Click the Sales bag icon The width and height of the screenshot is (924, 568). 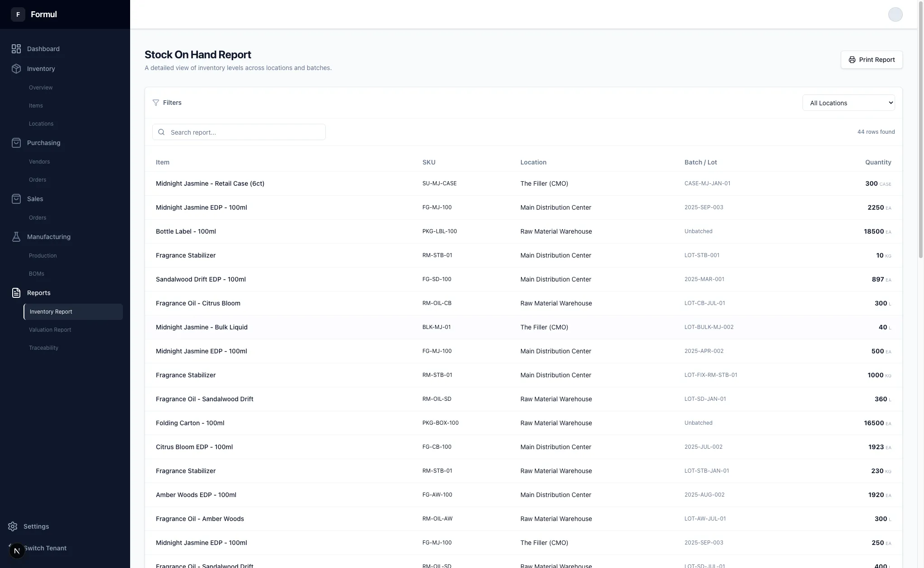pos(16,199)
